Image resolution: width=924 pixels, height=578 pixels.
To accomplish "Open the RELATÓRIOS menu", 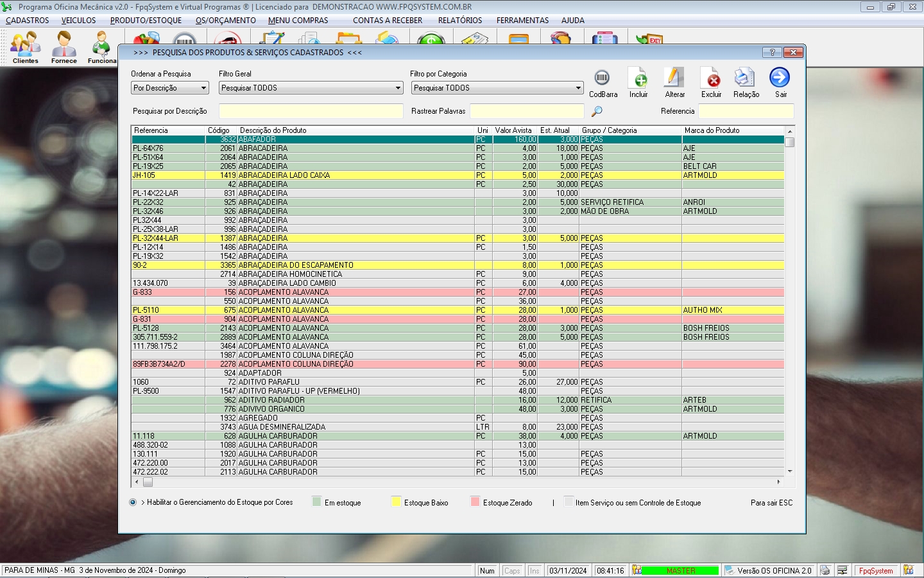I will (x=459, y=21).
